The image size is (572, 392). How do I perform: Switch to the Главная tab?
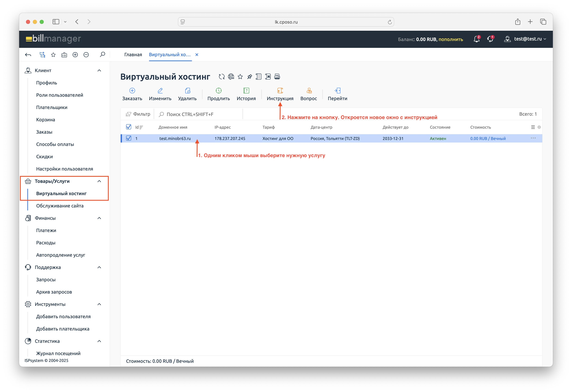pos(133,55)
